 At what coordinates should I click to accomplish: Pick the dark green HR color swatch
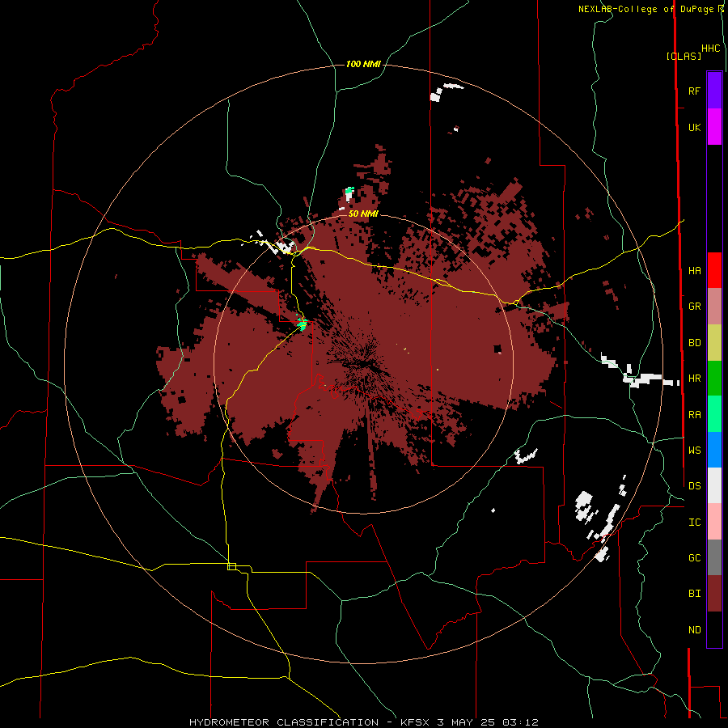[714, 379]
